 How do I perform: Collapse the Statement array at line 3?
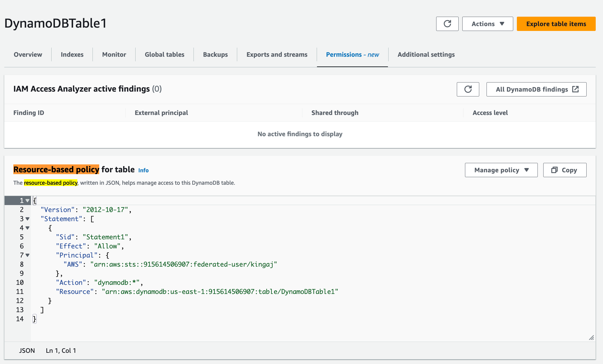pos(28,219)
